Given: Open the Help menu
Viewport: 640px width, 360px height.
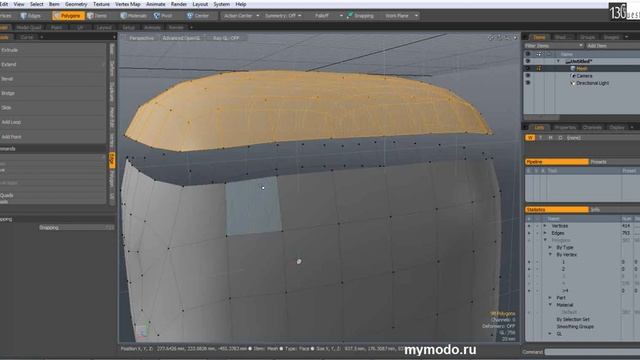Looking at the screenshot, I should (241, 4).
